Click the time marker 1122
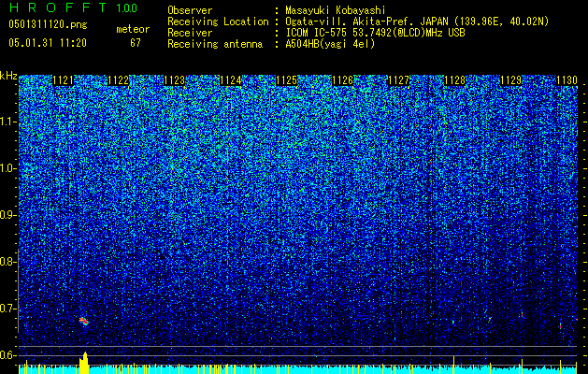This screenshot has width=588, height=374. 119,80
